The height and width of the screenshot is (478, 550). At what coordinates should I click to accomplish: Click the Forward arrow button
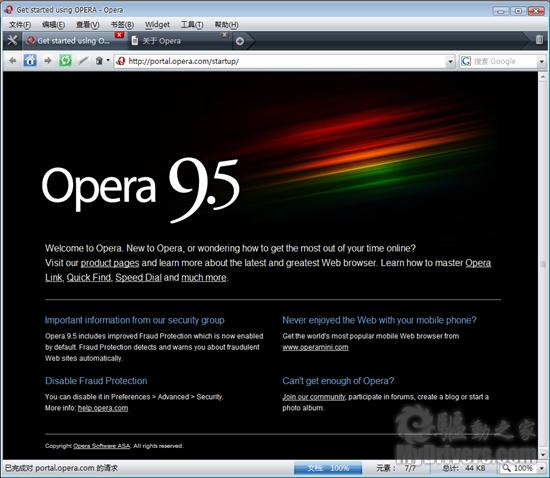pyautogui.click(x=48, y=61)
